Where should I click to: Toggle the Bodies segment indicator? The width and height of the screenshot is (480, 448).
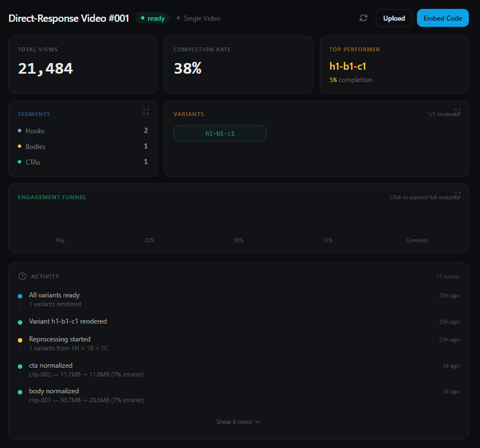tap(20, 146)
